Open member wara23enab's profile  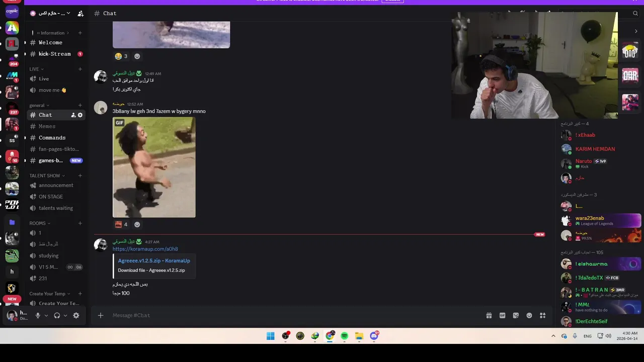pos(601,221)
